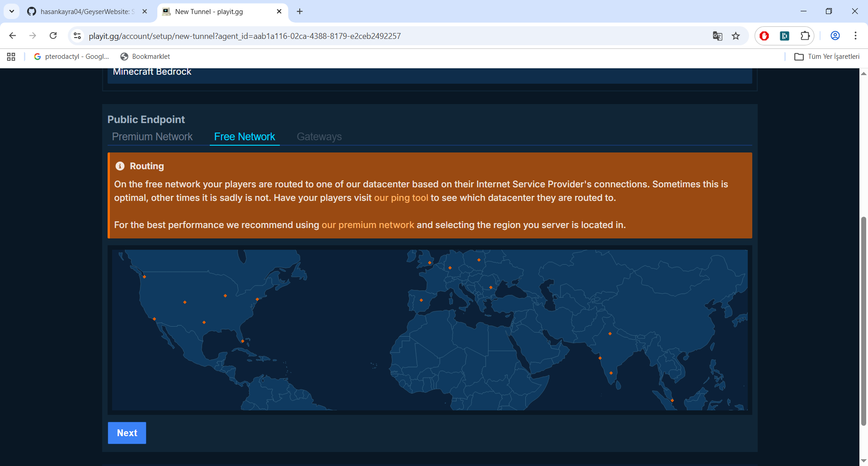
Task: Click the datacenter marker in Spain
Action: tap(421, 300)
